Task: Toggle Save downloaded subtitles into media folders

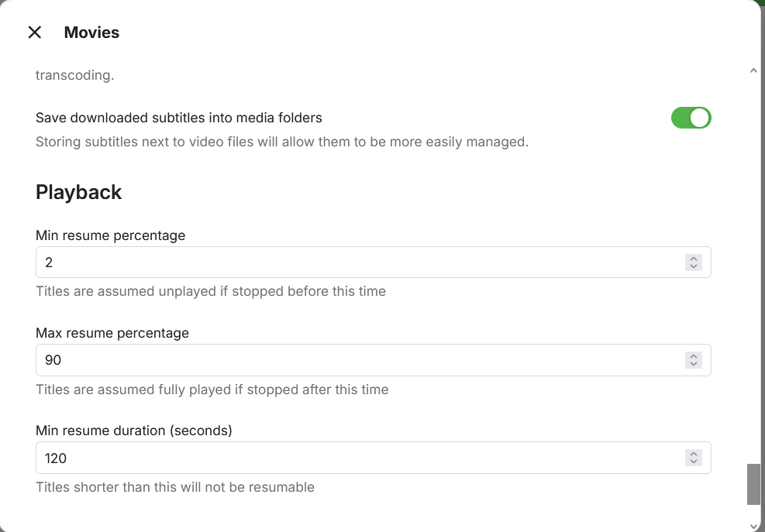Action: click(691, 118)
